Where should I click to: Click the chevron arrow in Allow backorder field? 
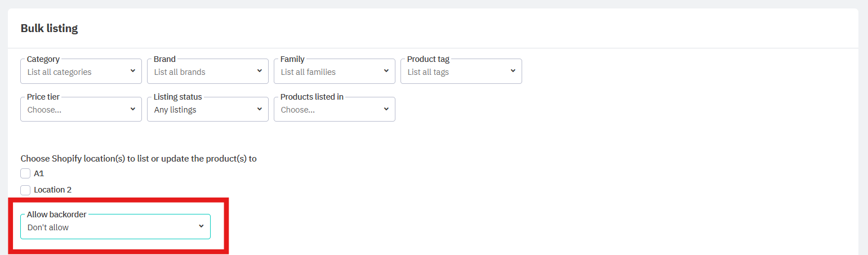click(x=201, y=226)
